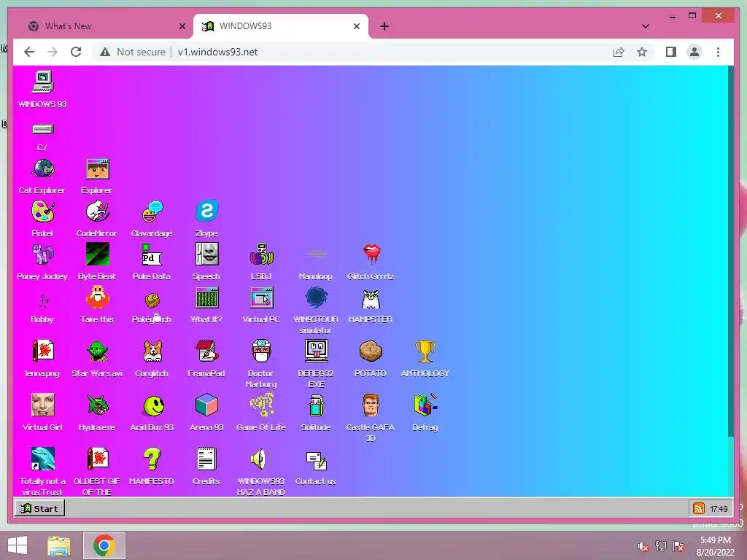Open Chrome's three-dot menu
The image size is (747, 560).
point(718,52)
